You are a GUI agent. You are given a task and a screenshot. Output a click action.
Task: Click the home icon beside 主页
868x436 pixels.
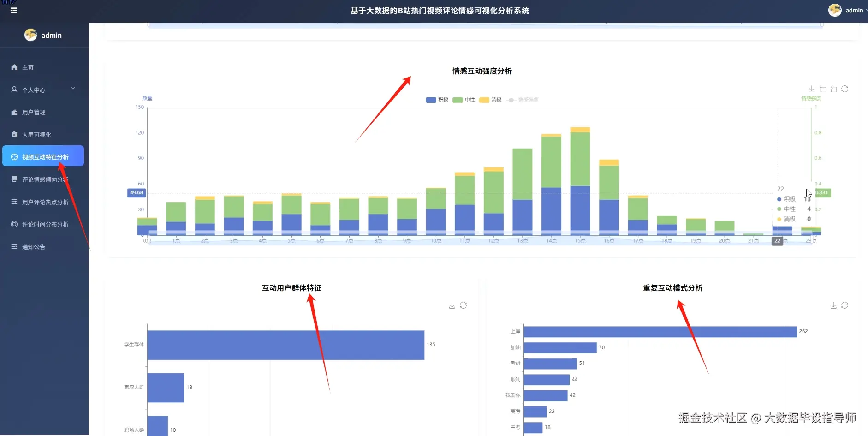[x=14, y=67]
